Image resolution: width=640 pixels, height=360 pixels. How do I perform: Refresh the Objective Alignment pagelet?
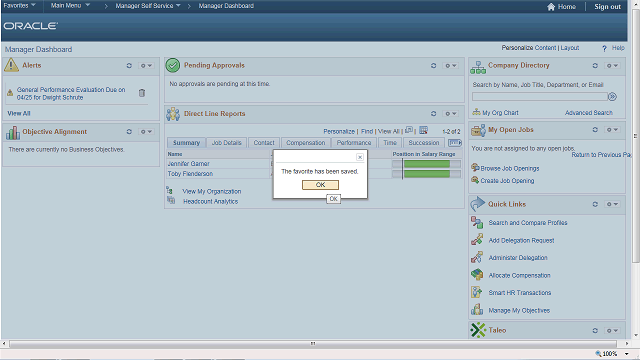point(129,131)
